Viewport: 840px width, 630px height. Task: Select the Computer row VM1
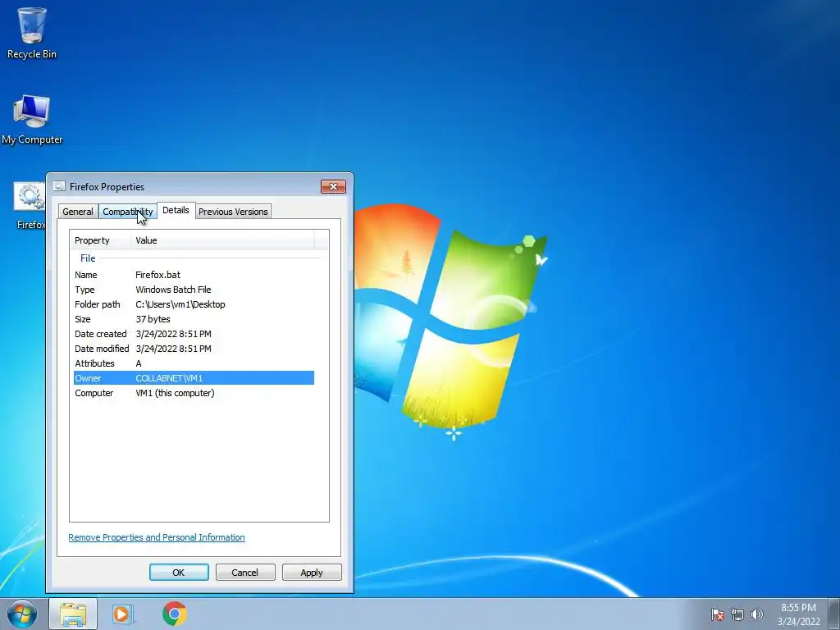tap(194, 393)
